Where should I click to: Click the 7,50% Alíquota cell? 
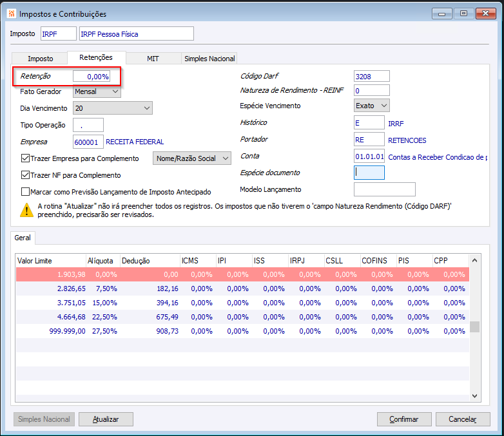point(103,289)
